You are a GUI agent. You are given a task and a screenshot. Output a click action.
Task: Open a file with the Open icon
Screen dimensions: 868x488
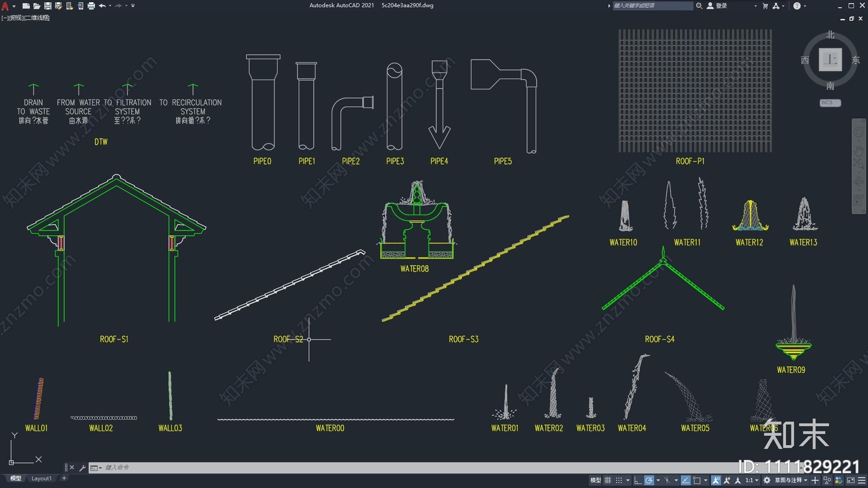(x=36, y=6)
